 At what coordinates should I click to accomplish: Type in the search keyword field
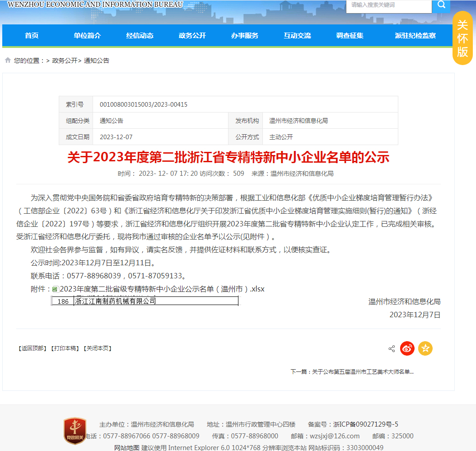[388, 5]
